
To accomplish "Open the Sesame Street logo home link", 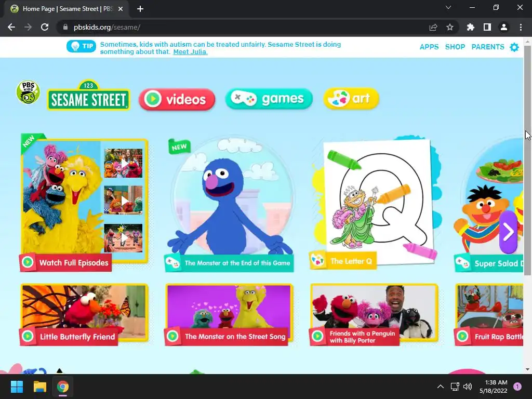I will pos(88,95).
